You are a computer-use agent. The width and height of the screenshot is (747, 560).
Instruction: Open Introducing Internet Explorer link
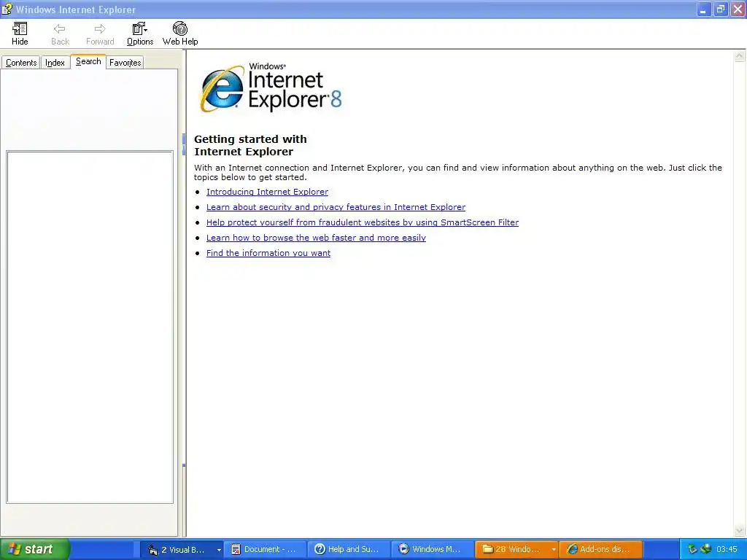coord(267,192)
